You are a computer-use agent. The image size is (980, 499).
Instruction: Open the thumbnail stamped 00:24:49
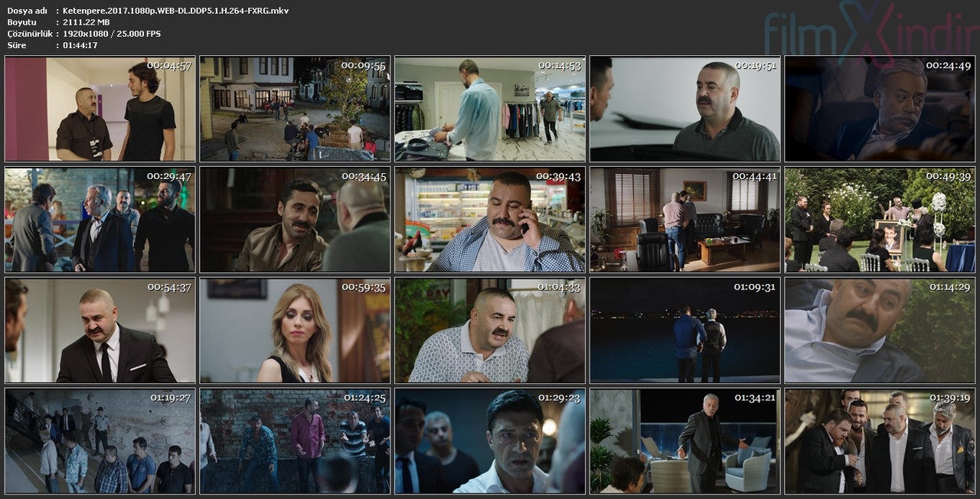coord(880,108)
